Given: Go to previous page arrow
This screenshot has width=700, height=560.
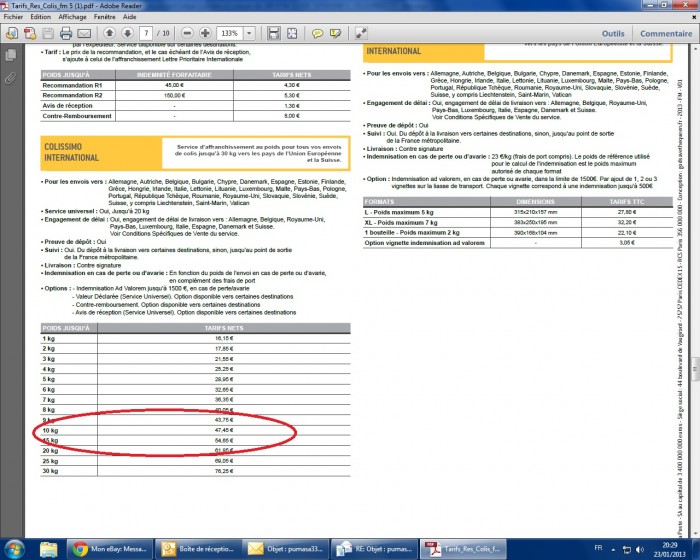Looking at the screenshot, I should click(x=109, y=33).
